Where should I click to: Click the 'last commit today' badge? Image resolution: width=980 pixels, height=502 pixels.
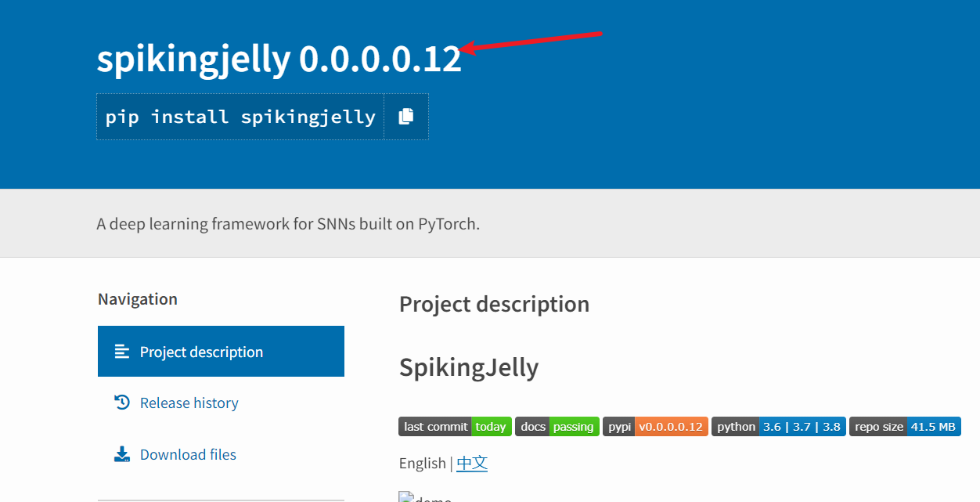click(x=455, y=426)
